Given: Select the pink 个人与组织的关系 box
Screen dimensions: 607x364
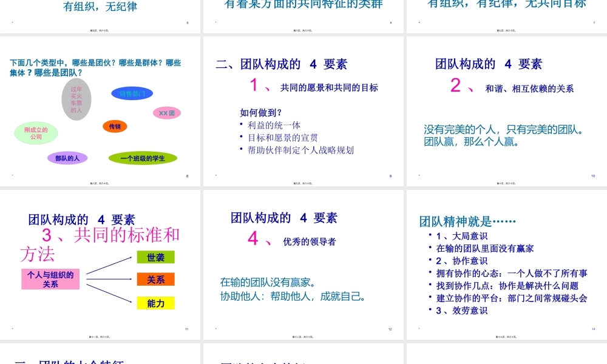Looking at the screenshot, I should click(51, 280).
